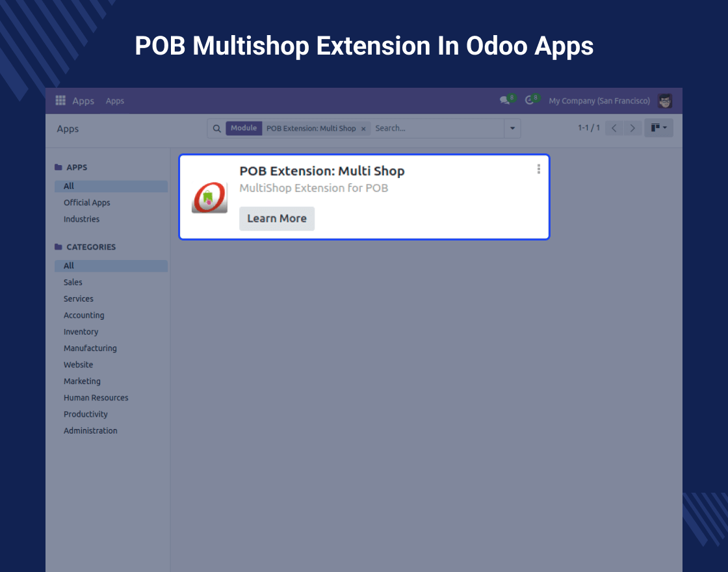728x572 pixels.
Task: Open the Apps menu item in top bar
Action: [114, 101]
